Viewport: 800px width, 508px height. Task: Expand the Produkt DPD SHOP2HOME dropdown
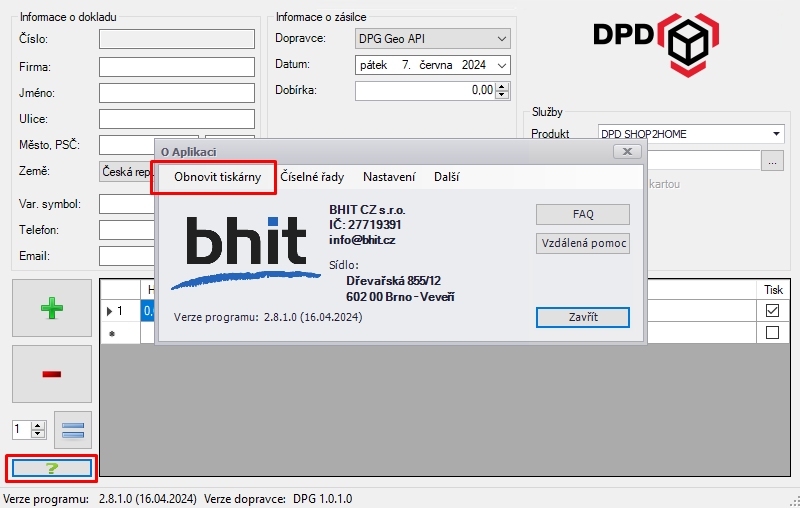point(776,134)
